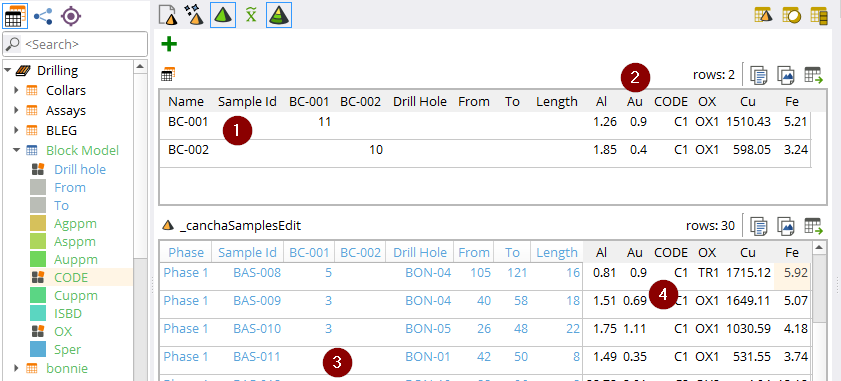Select the CODE item in the tree
The image size is (841, 381).
tap(71, 277)
